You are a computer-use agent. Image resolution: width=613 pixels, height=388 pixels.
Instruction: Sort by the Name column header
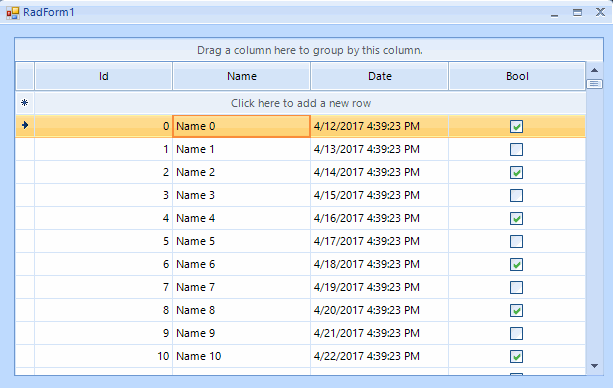pos(242,76)
